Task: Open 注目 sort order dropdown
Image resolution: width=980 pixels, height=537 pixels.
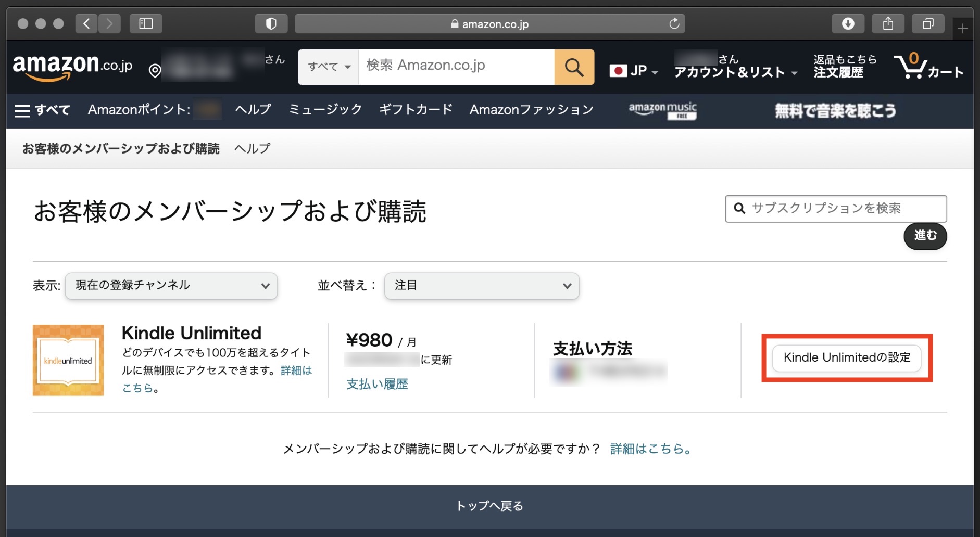Action: pos(482,286)
